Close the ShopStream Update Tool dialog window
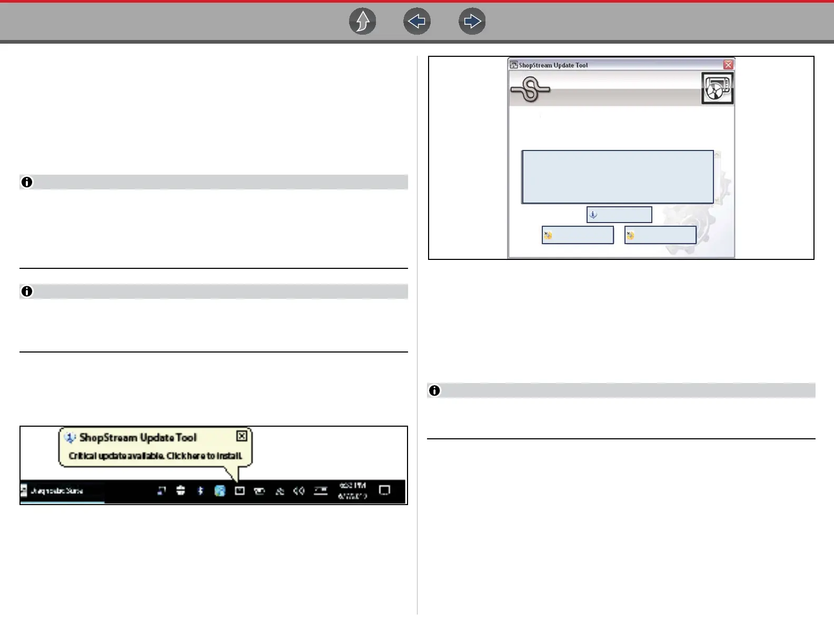Viewport: 834px width, 644px height. pyautogui.click(x=728, y=65)
